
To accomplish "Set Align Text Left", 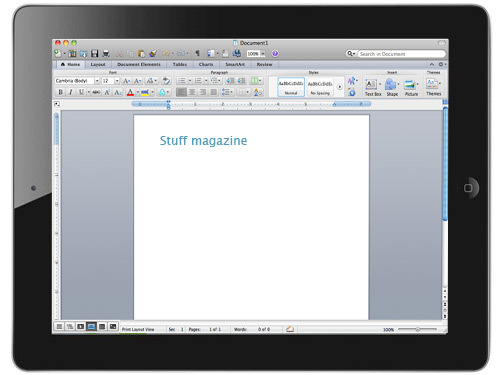I will [x=181, y=92].
